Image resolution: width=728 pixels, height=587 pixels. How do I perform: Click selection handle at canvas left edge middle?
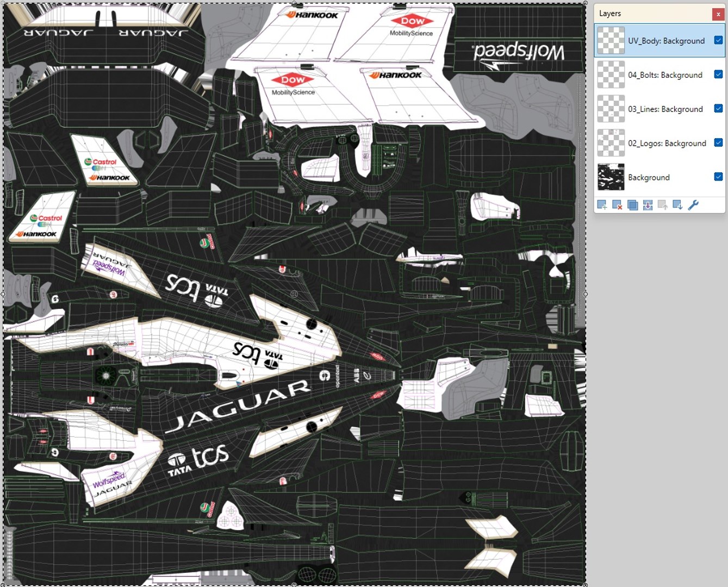click(x=3, y=294)
